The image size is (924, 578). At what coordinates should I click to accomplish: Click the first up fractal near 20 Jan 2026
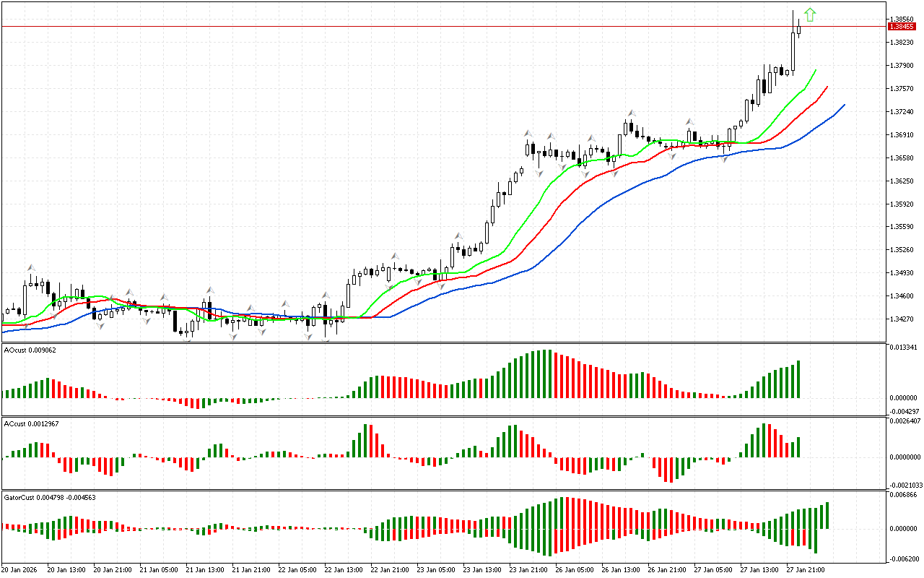pos(30,268)
